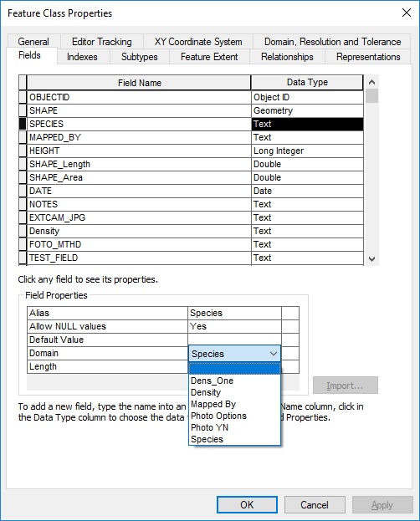The height and width of the screenshot is (521, 420).
Task: Choose Species from the domain dropdown list
Action: click(234, 439)
